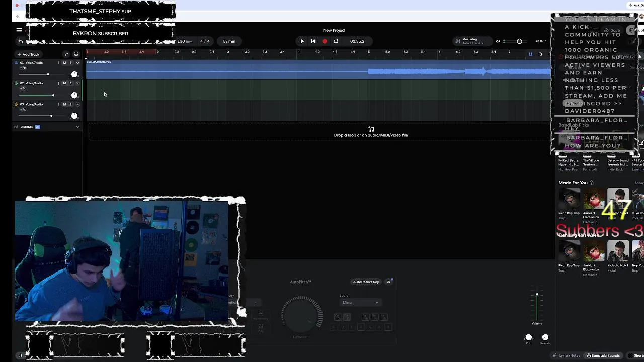Viewport: 644px width, 362px height.
Task: Click the Reverb knob
Action: (545, 337)
